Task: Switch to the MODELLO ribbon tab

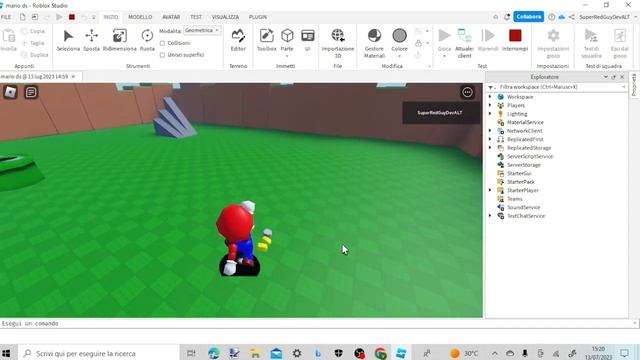Action: pyautogui.click(x=140, y=17)
